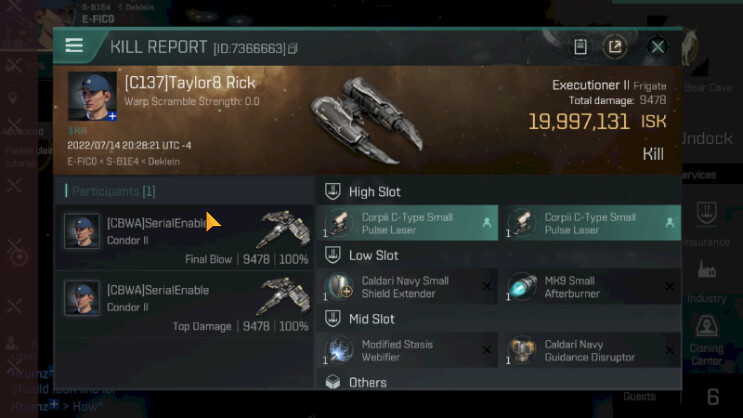Copy the kill report ID with the copy icon
Image resolution: width=743 pixels, height=418 pixels.
tap(293, 48)
